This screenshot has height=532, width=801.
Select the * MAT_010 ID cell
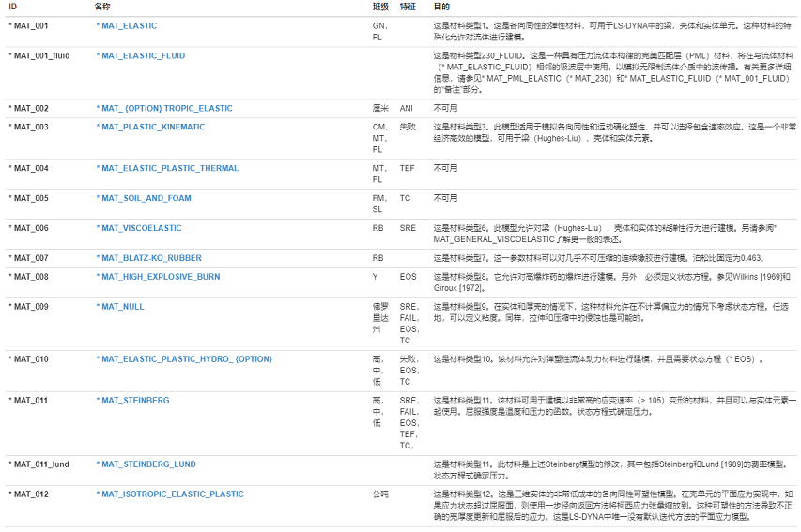tap(28, 359)
